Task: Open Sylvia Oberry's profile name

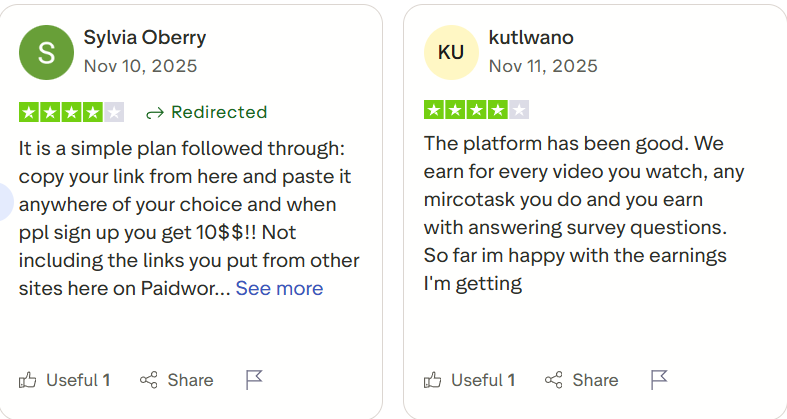Action: 144,38
